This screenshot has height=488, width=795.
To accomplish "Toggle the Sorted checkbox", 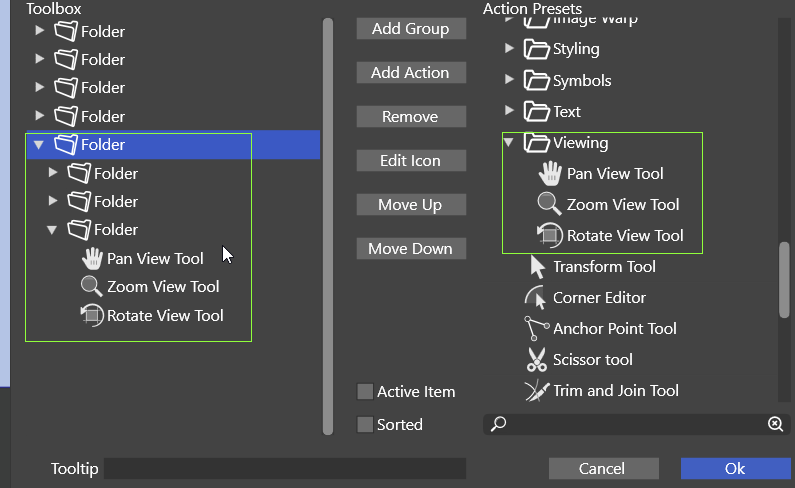I will pos(365,425).
